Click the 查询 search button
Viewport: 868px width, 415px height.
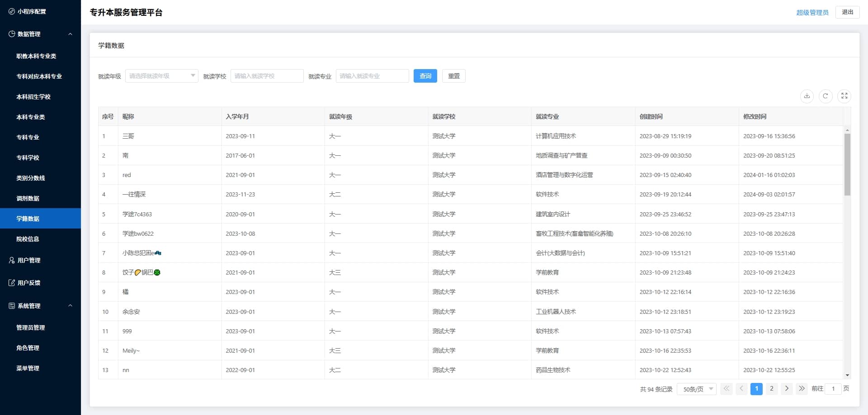(x=425, y=76)
